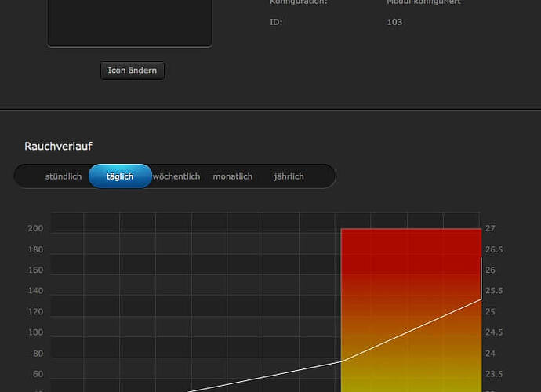Image resolution: width=541 pixels, height=392 pixels.
Task: Click the 80 left axis value
Action: click(x=38, y=354)
